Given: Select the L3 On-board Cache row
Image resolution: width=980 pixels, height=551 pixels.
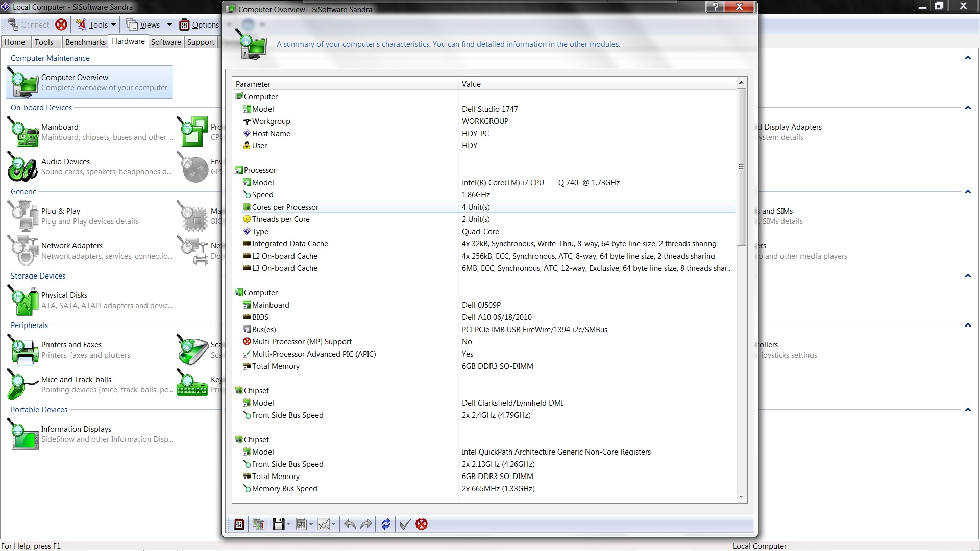Looking at the screenshot, I should [x=488, y=268].
